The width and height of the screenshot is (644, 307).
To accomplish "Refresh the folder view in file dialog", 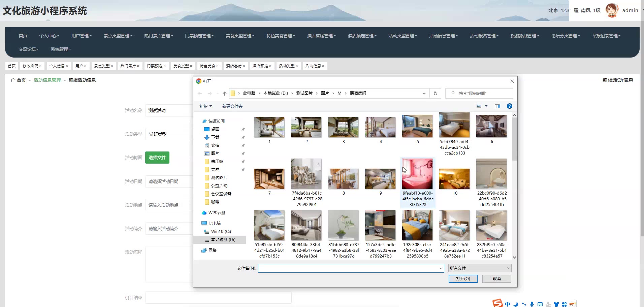I will click(435, 94).
